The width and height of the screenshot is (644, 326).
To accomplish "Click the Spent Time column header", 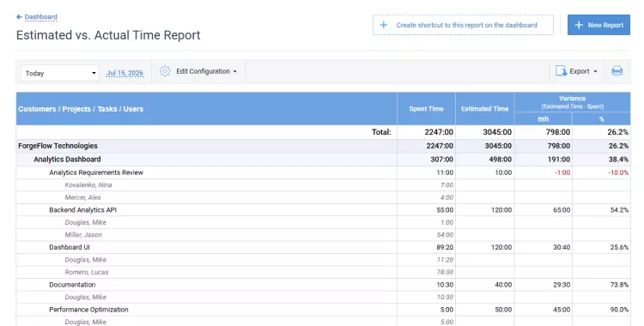I will (426, 109).
